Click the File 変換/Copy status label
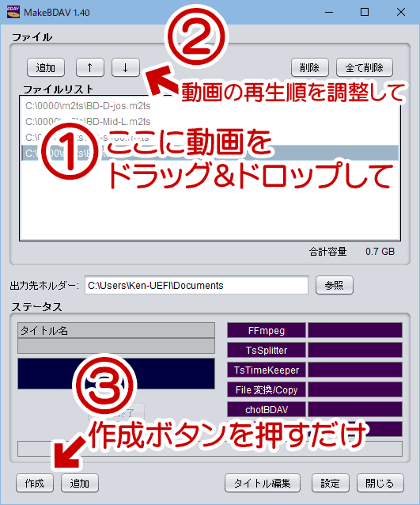This screenshot has height=505, width=420. pos(267,389)
